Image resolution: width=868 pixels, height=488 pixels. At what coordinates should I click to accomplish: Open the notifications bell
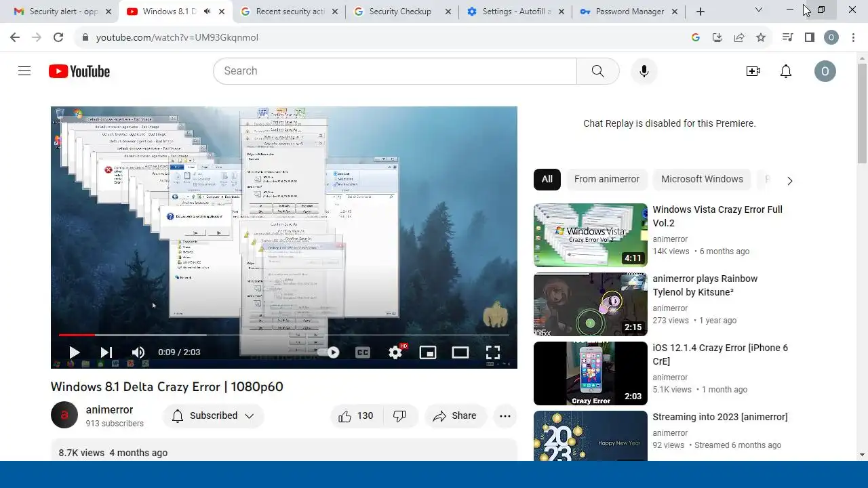[786, 71]
